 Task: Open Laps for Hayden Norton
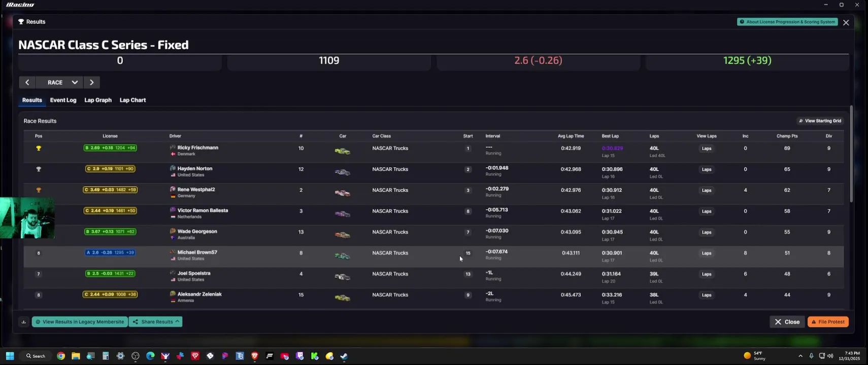[707, 169]
